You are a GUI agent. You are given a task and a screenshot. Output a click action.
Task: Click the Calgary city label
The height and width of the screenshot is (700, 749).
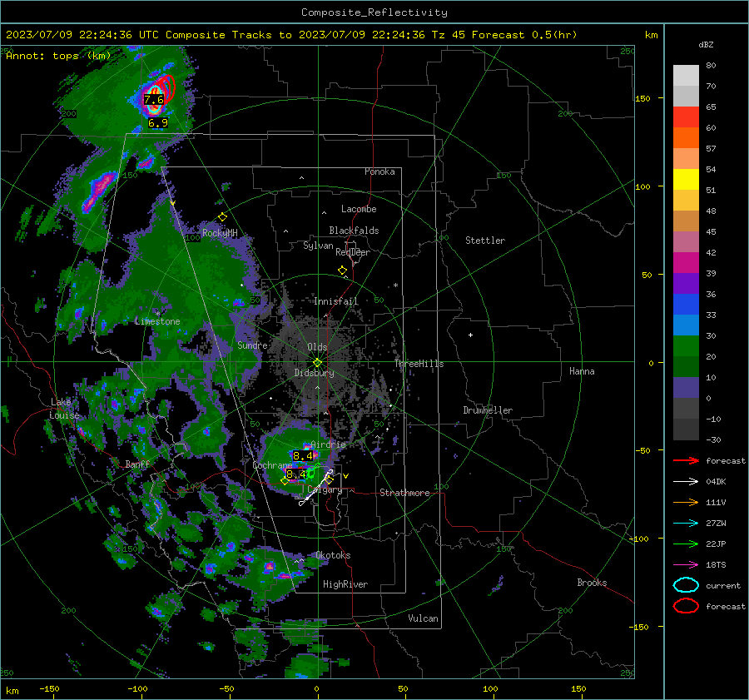[325, 489]
